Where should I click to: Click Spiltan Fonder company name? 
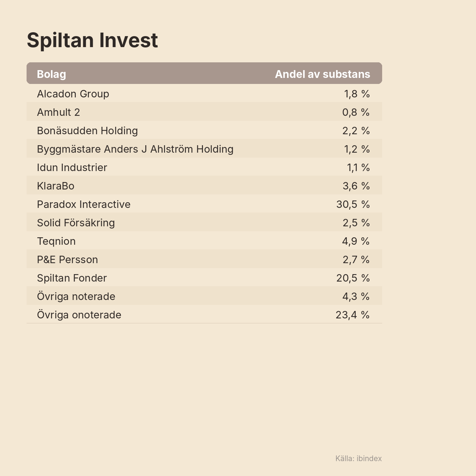[72, 278]
